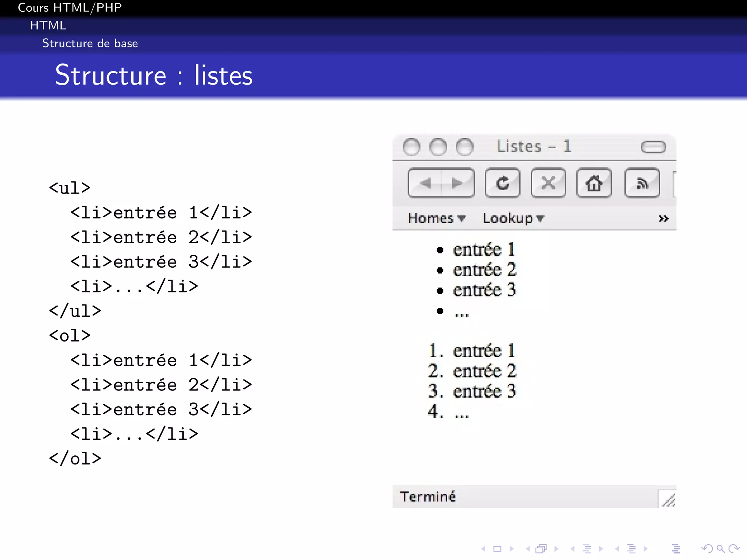This screenshot has height=560, width=747.
Task: Click the slide rectangle navigation icon
Action: coord(497,549)
